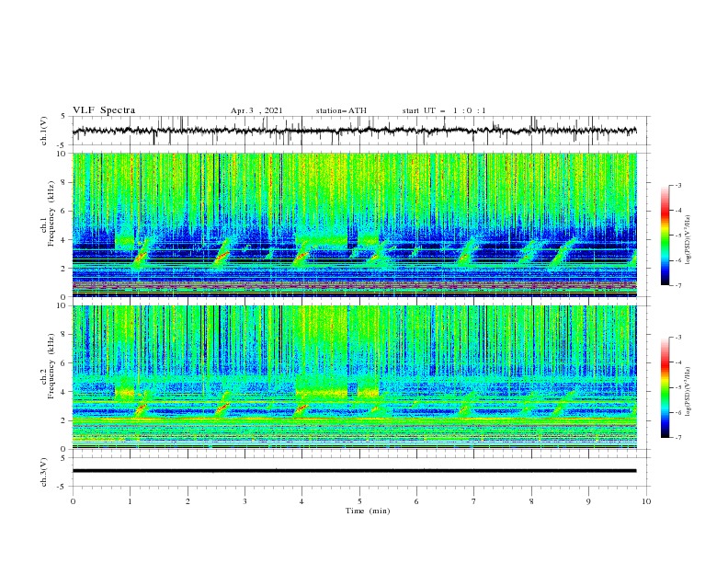728x563 pixels.
Task: Click the "station=ATH" label
Action: [341, 110]
